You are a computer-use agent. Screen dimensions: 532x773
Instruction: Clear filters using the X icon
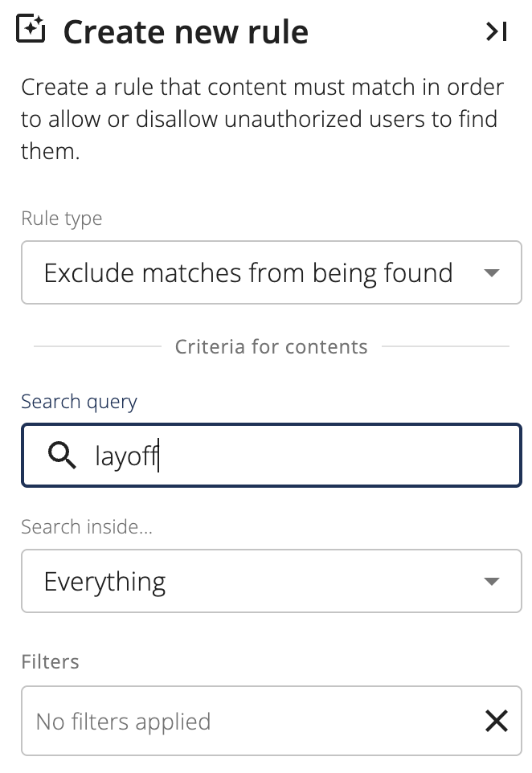pos(496,721)
